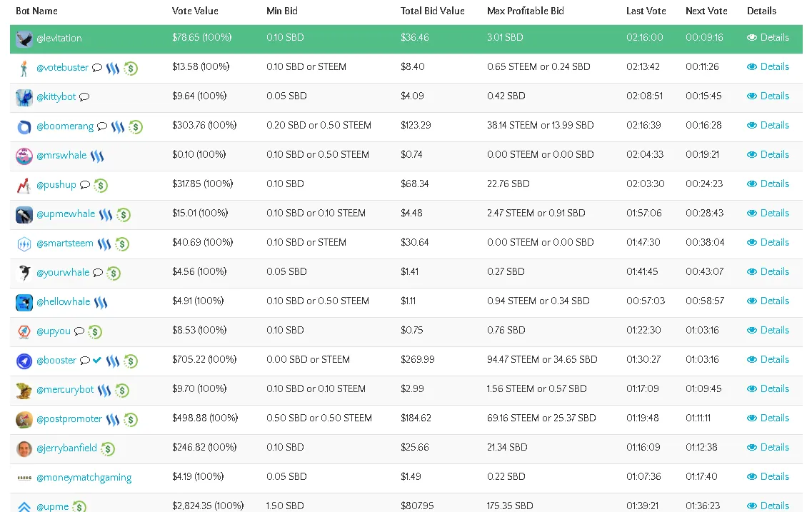Viewport: 812px width, 512px height.
Task: Sort by the Vote Value column header
Action: coord(195,11)
